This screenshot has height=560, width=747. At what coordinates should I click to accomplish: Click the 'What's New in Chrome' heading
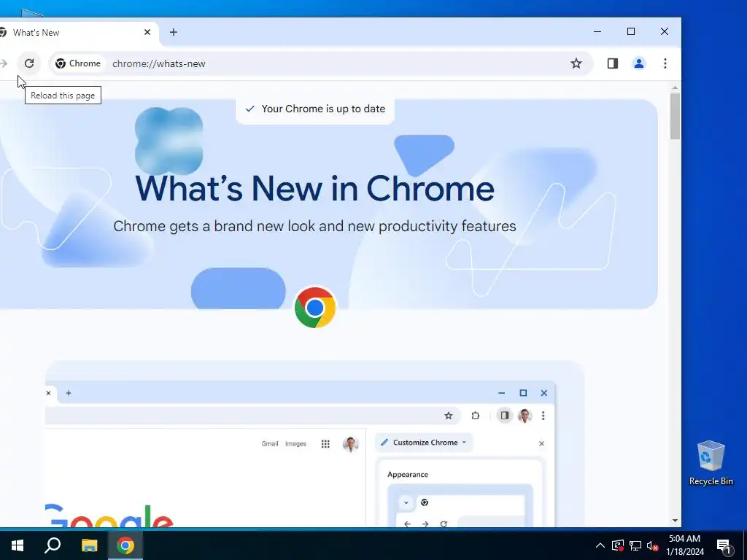click(314, 189)
